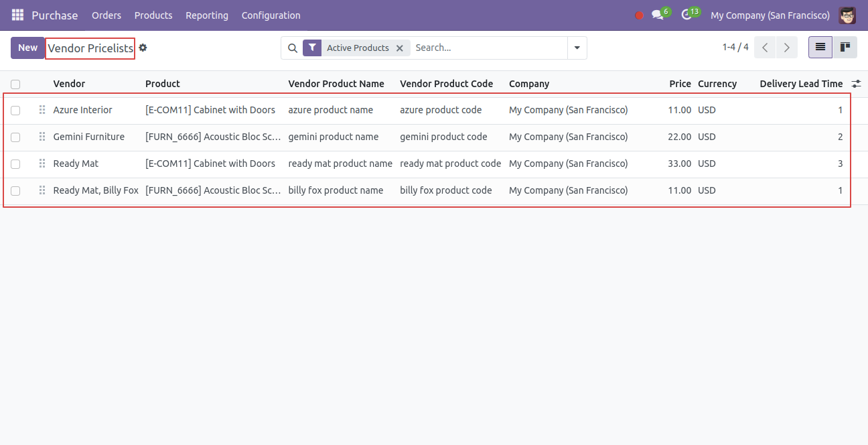Sort by Price column header
The width and height of the screenshot is (868, 445).
coord(680,84)
